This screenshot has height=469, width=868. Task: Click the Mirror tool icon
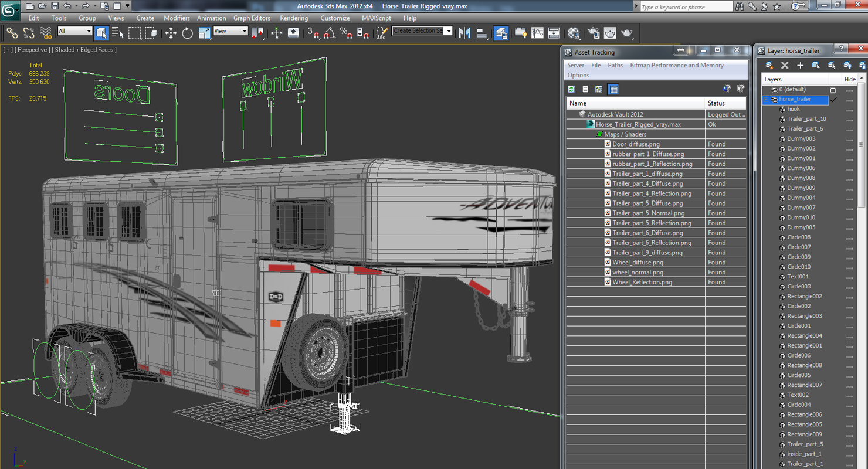click(x=465, y=33)
